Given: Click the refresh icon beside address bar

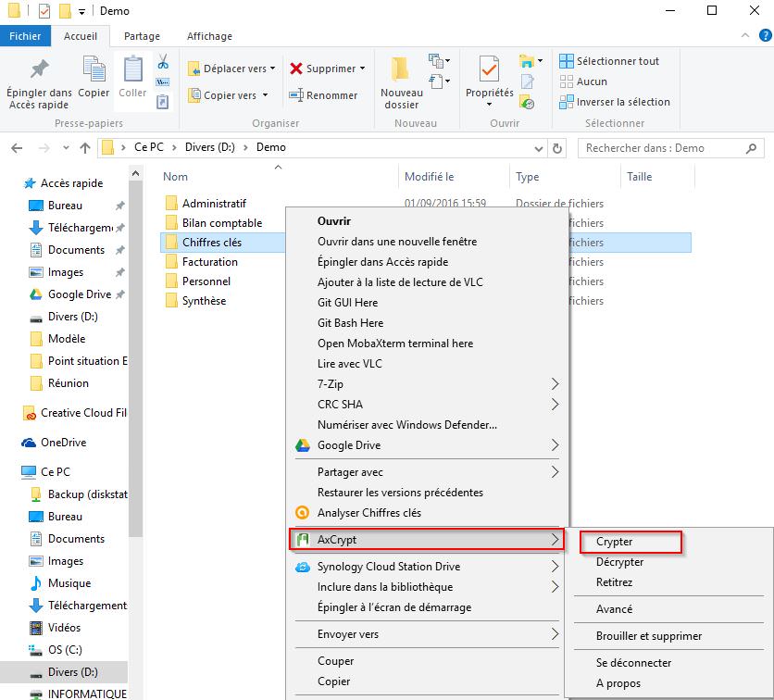Looking at the screenshot, I should click(557, 148).
